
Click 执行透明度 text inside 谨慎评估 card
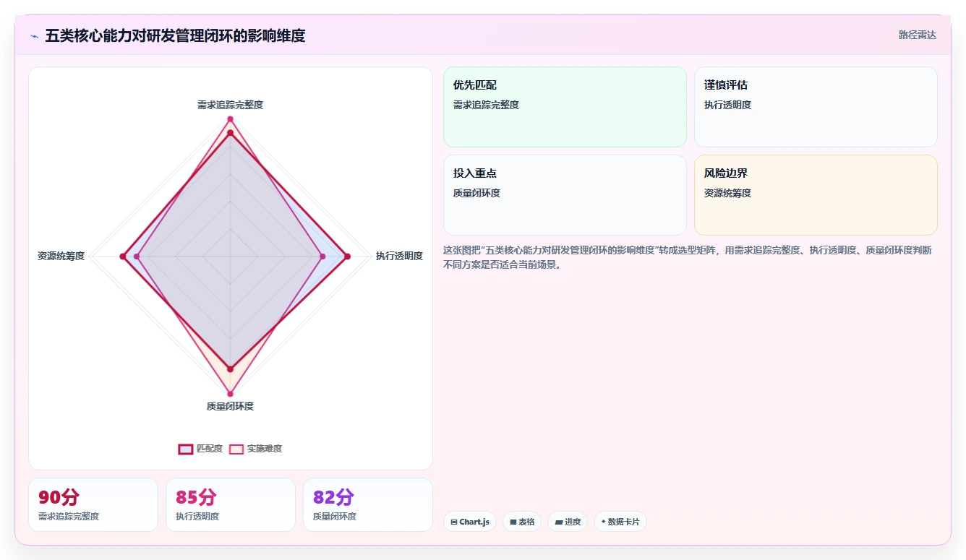[728, 105]
